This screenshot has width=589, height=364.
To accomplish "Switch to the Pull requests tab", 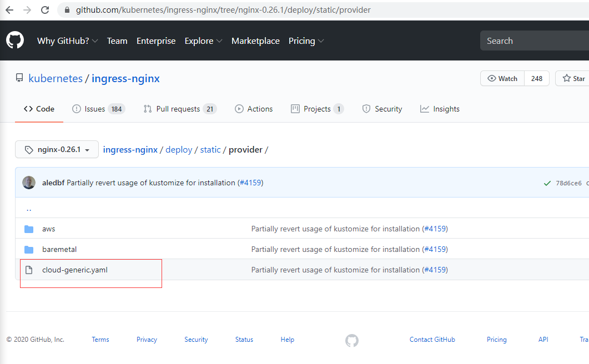I will pyautogui.click(x=180, y=109).
